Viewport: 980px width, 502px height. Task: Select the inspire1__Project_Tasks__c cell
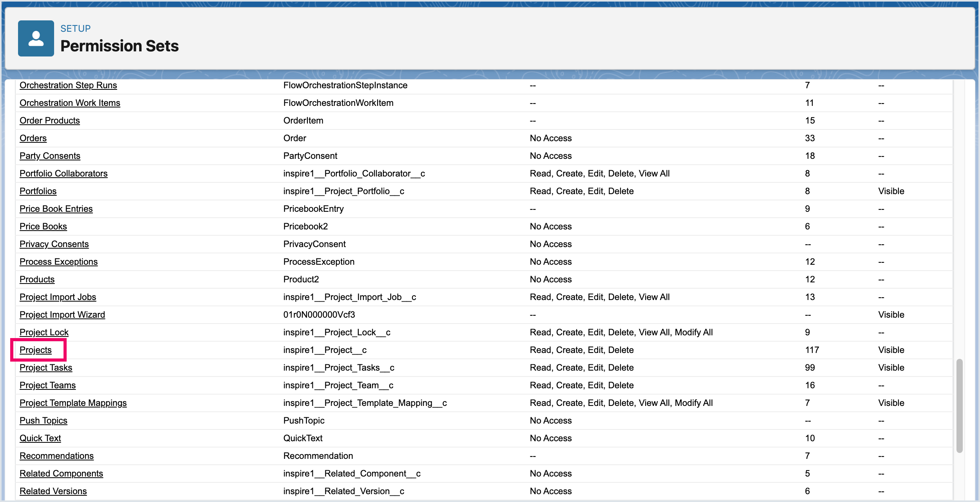point(339,367)
